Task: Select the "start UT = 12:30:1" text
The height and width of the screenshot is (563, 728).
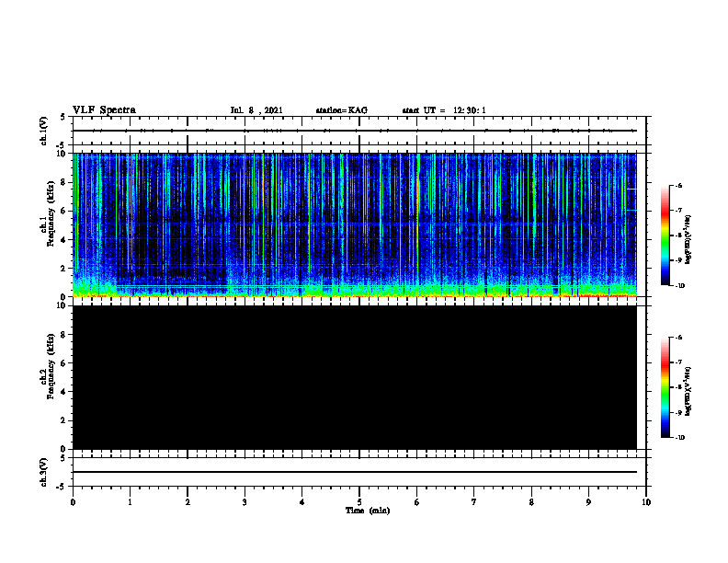Action: [x=444, y=110]
